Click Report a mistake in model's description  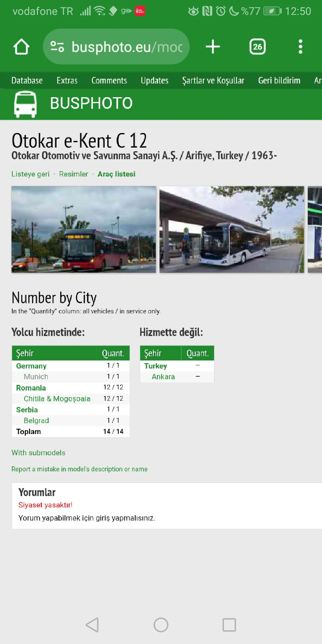pos(79,469)
